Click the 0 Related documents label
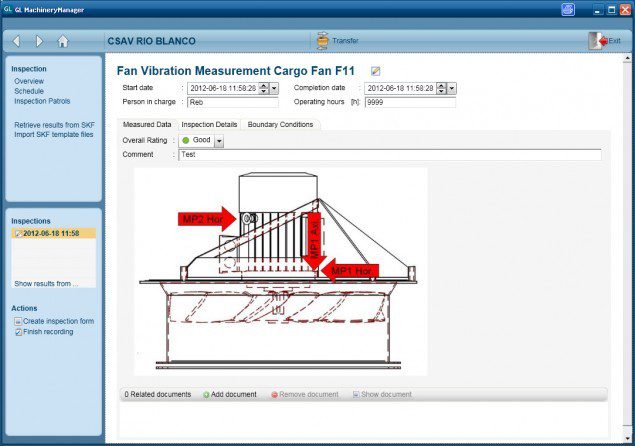635x446 pixels. 158,395
